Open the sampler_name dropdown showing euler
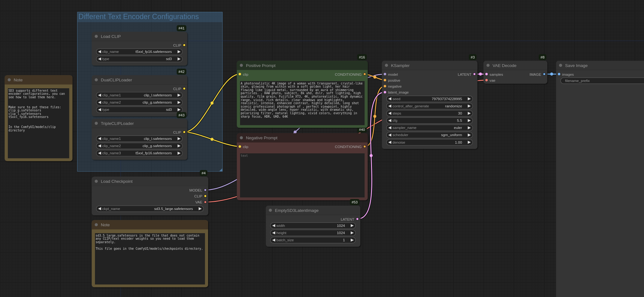The height and width of the screenshot is (297, 644). (429, 128)
